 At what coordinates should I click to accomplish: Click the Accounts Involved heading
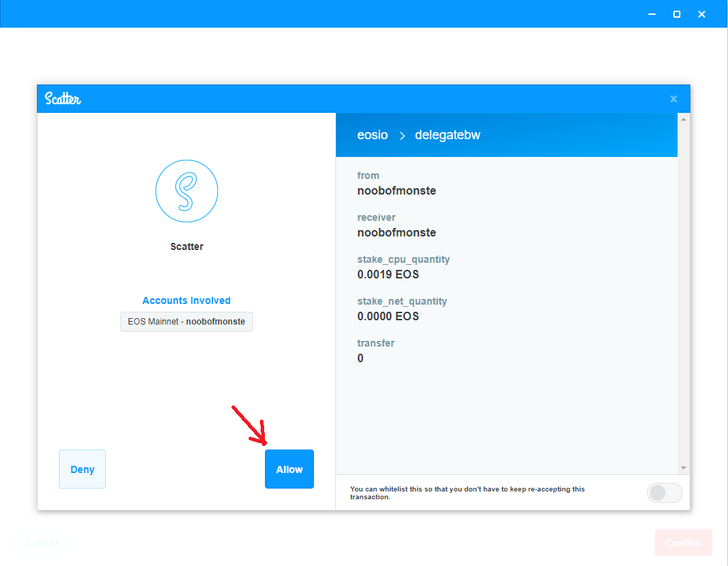click(186, 300)
